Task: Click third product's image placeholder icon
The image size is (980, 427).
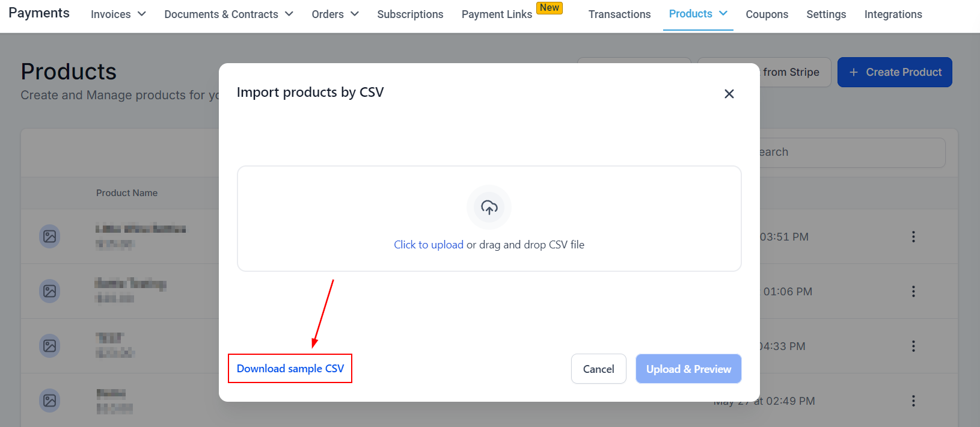Action: (x=50, y=346)
